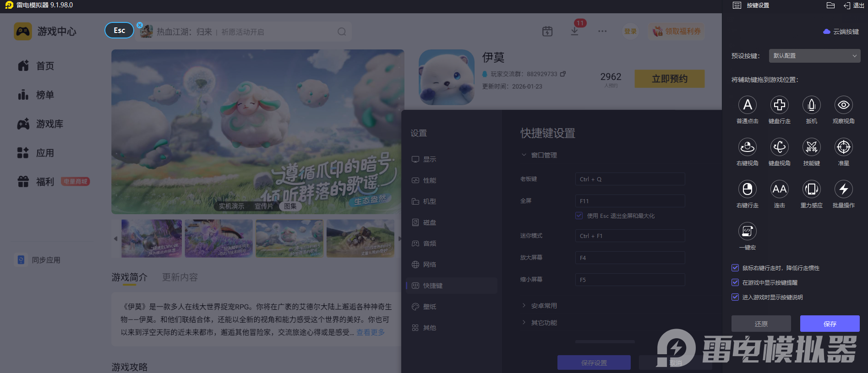Screen dimensions: 868x373
Task: Click the yellow 立即预约 button
Action: 670,79
